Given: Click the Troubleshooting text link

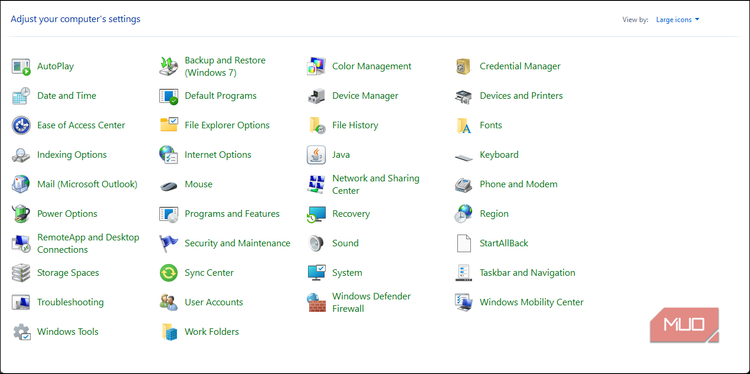Looking at the screenshot, I should [70, 302].
